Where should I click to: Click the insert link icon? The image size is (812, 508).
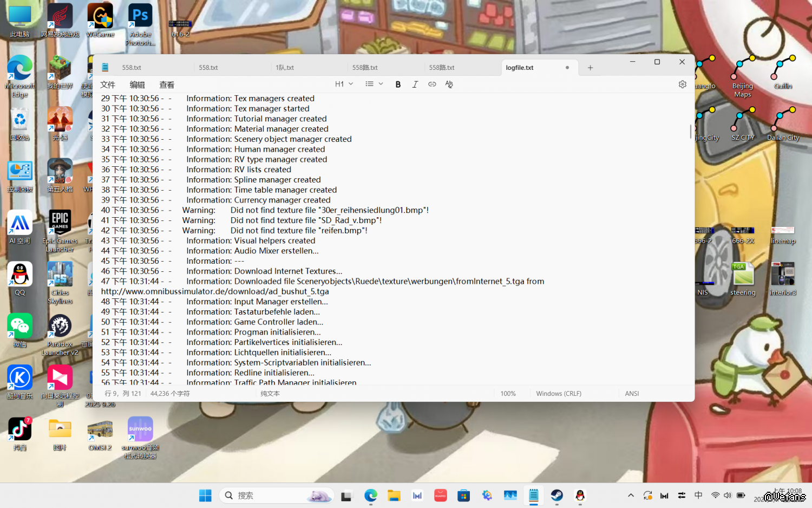[x=432, y=84]
